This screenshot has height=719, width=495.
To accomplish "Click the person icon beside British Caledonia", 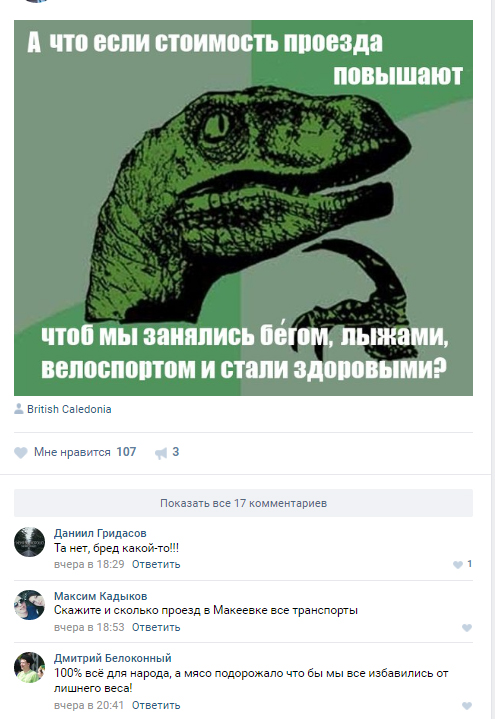I will (19, 409).
